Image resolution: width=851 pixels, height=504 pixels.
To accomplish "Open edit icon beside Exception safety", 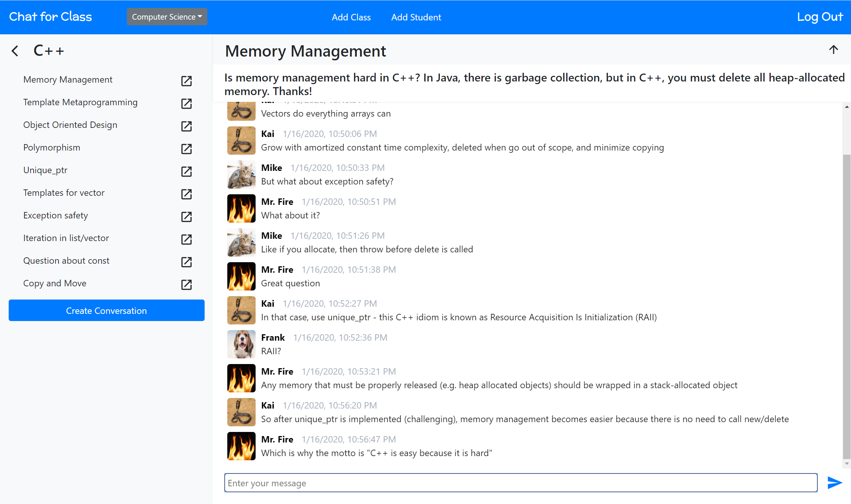I will (187, 216).
